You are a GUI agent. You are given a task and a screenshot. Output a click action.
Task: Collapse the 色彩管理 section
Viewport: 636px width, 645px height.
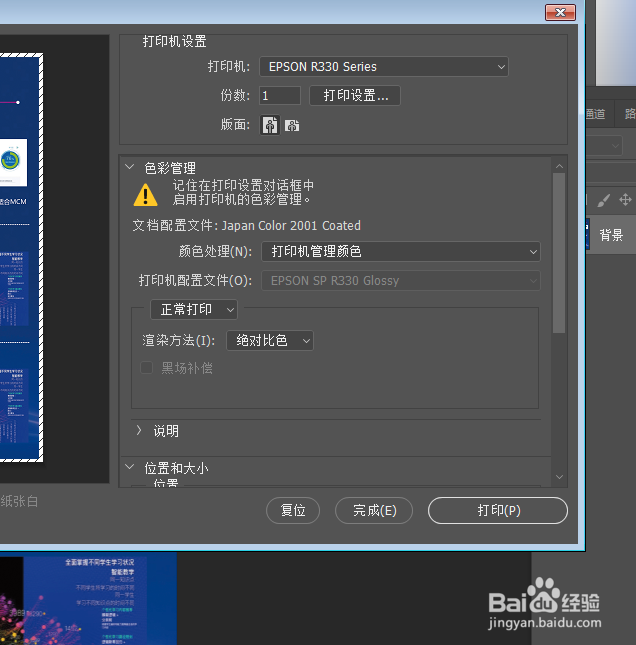tap(130, 167)
